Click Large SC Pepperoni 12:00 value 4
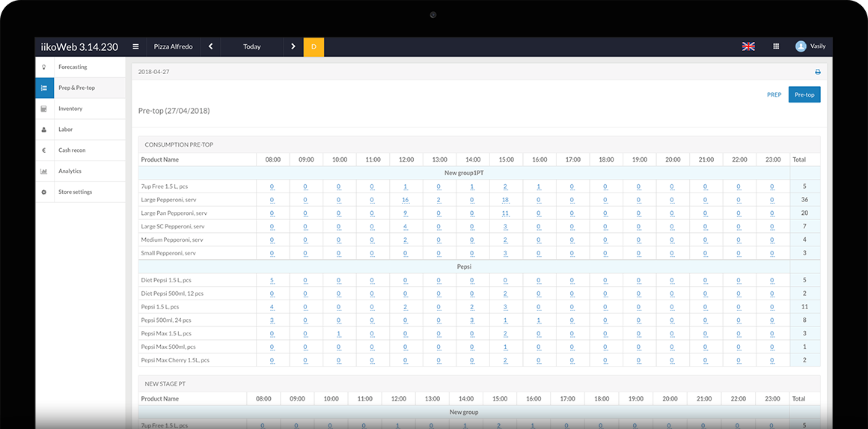 (406, 226)
